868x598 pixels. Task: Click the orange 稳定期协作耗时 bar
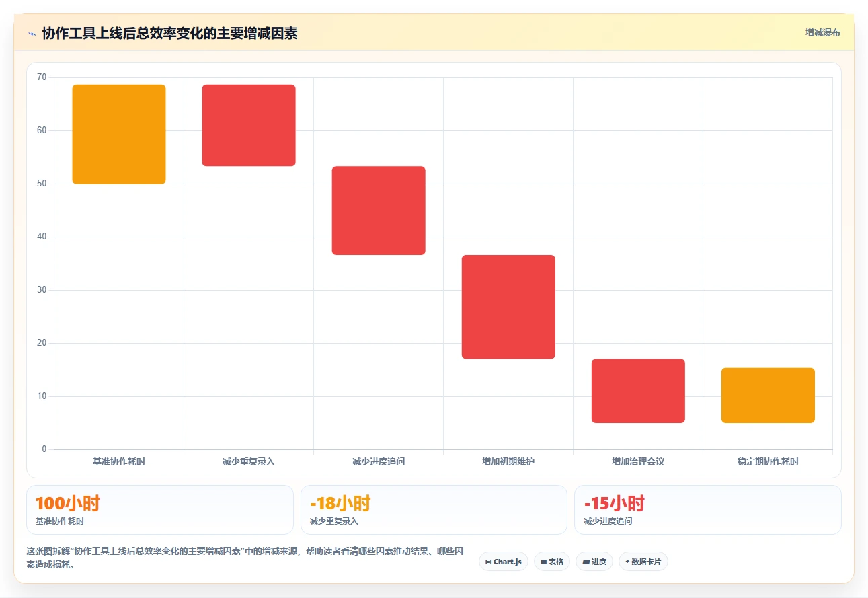click(x=768, y=396)
